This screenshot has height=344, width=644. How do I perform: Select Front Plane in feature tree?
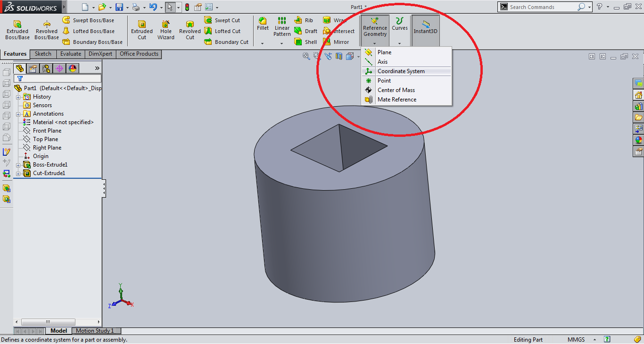click(x=42, y=131)
